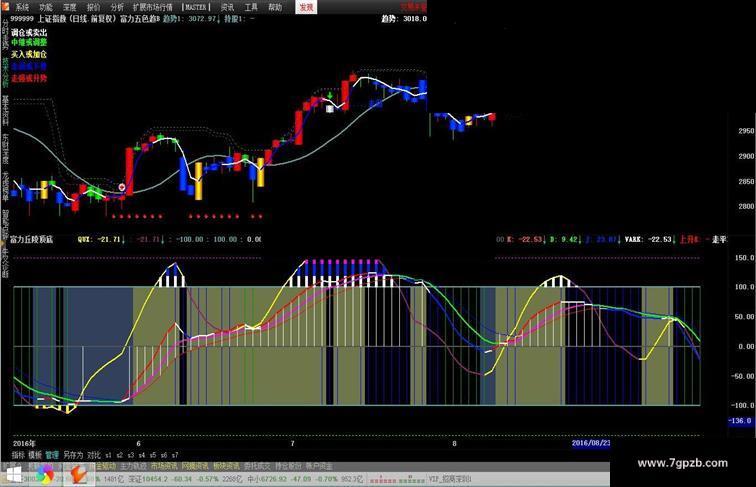
Task: Open the orange stock software taskbar icon
Action: click(78, 474)
